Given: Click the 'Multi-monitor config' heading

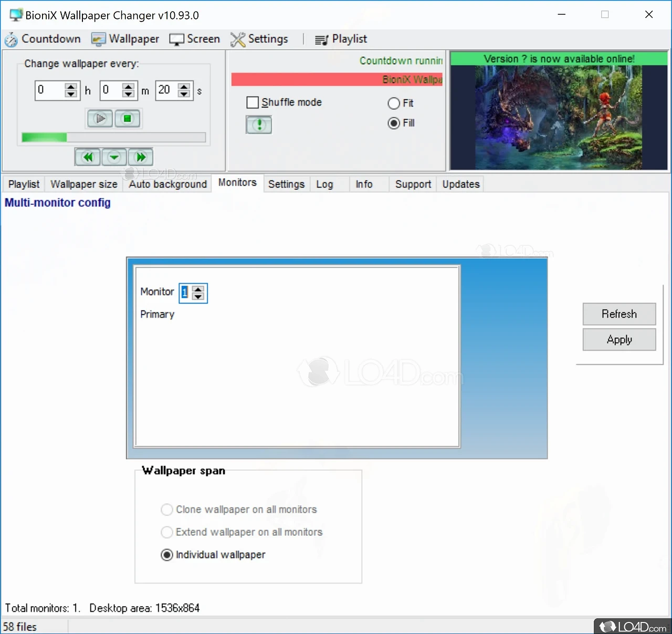Looking at the screenshot, I should tap(58, 203).
